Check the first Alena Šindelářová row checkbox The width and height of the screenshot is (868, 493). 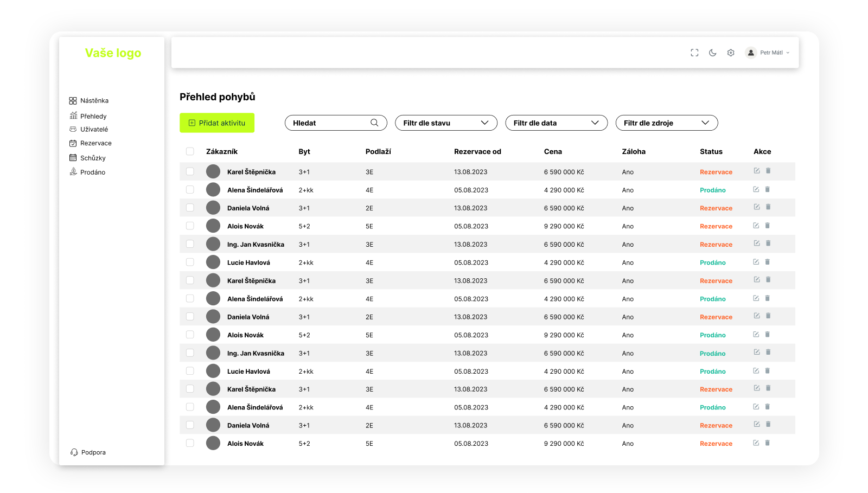click(190, 190)
